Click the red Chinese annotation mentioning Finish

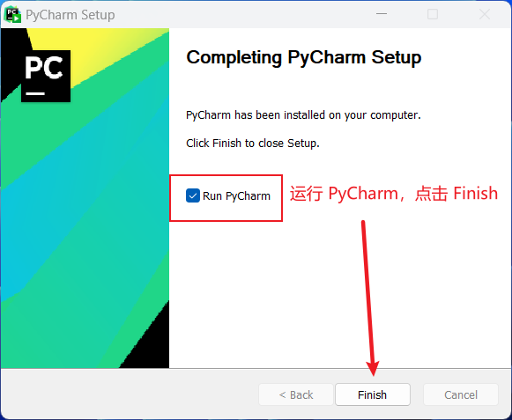(394, 193)
